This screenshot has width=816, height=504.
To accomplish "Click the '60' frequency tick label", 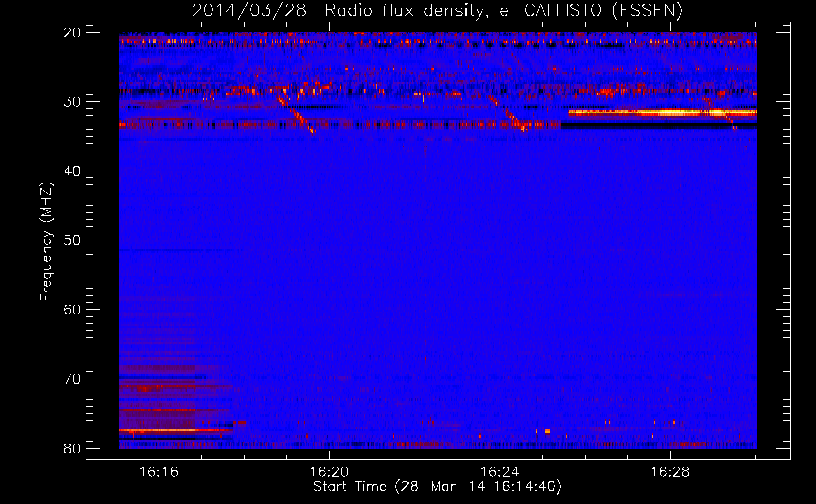I will [73, 310].
